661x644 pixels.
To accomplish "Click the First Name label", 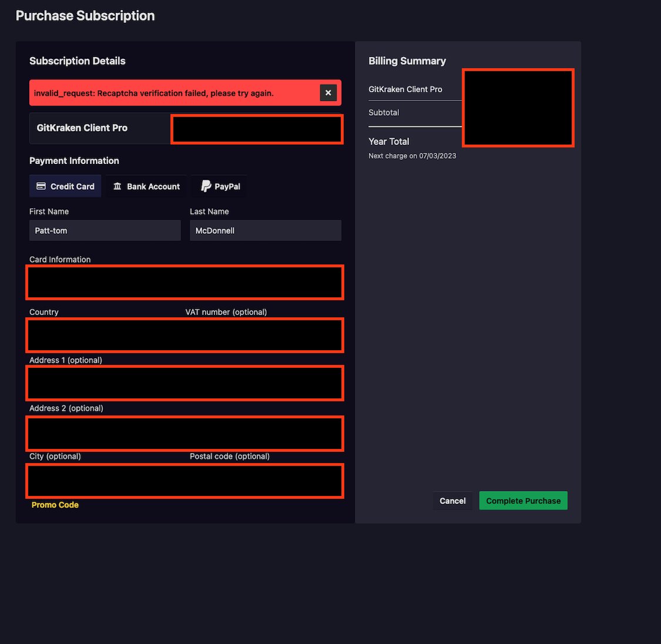I will tap(49, 212).
